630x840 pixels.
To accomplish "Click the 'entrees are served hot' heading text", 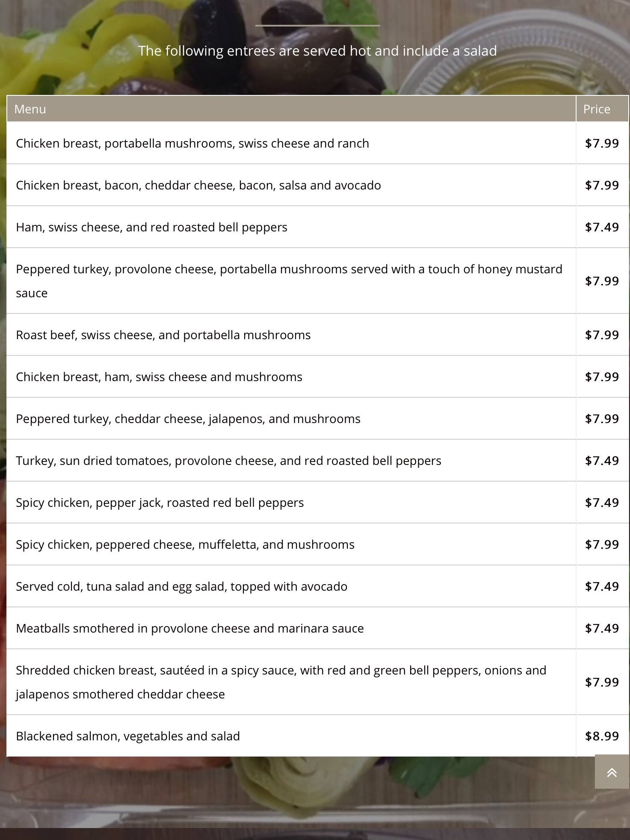I will pyautogui.click(x=317, y=51).
